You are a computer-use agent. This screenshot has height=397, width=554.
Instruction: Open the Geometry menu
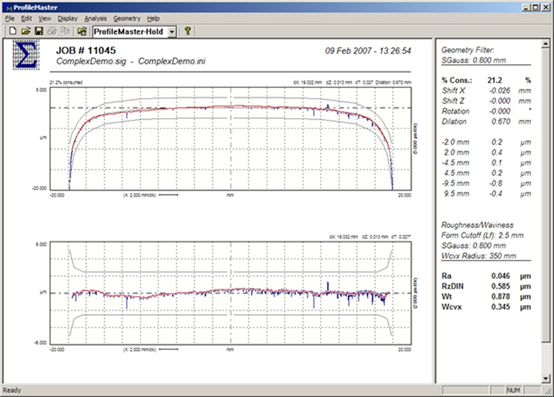point(127,19)
